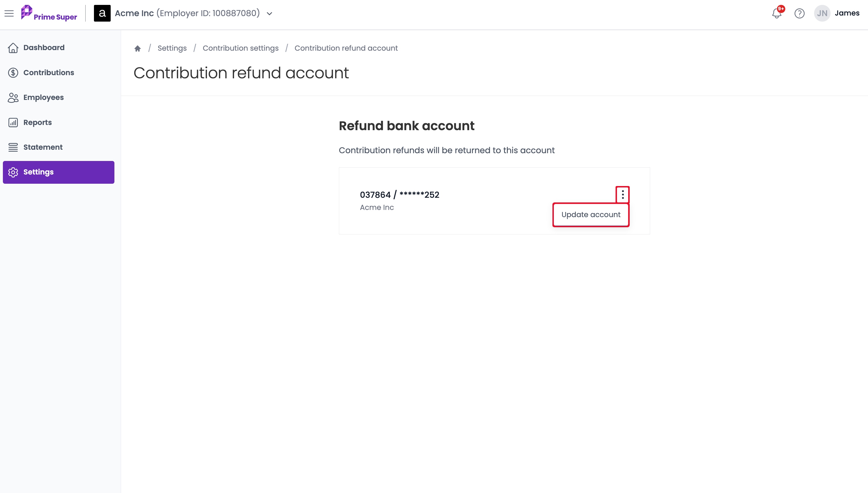Open the hamburger navigation menu
This screenshot has width=868, height=493.
pos(9,13)
